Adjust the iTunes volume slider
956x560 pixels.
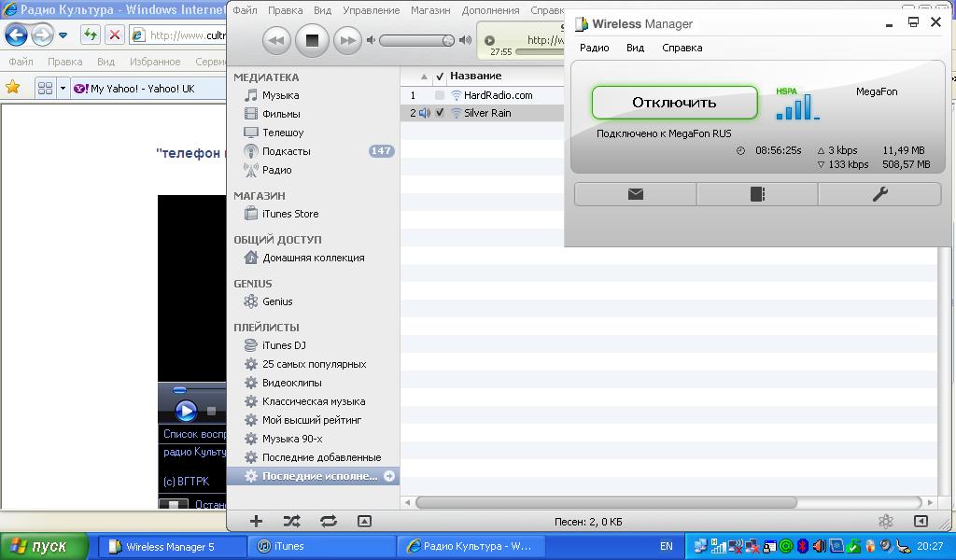[x=417, y=40]
